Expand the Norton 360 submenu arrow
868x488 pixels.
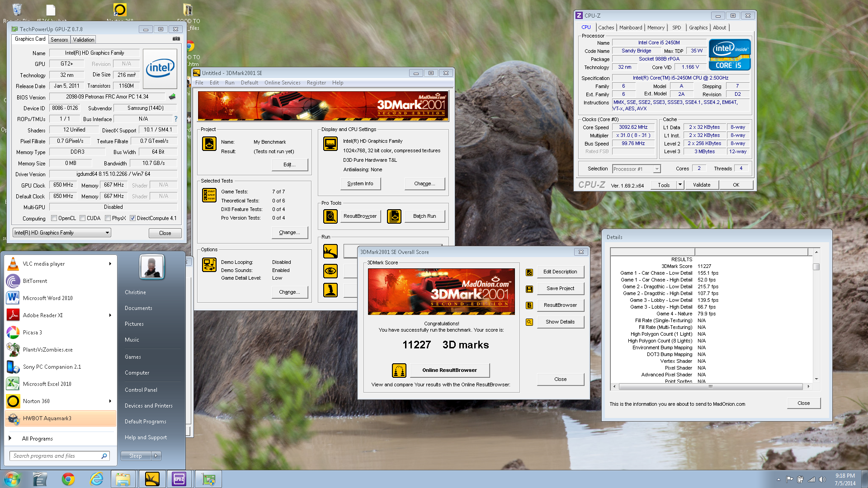[110, 401]
